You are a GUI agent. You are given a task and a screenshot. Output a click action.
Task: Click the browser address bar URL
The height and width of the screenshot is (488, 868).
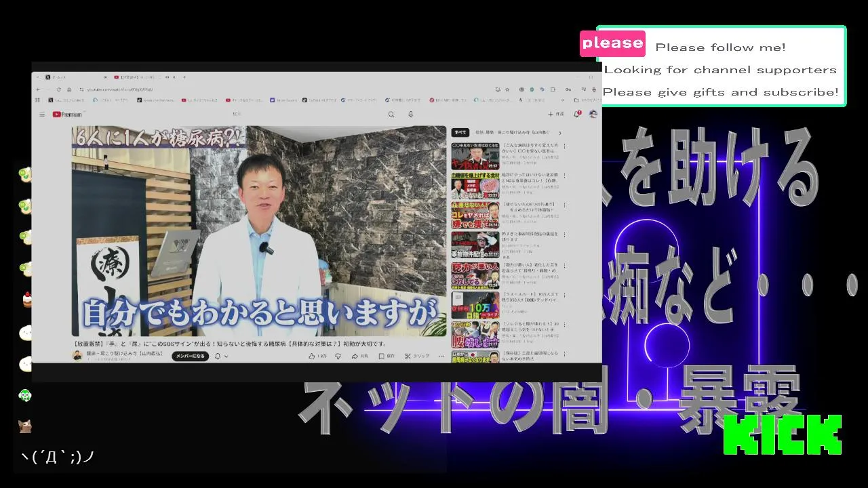pos(119,89)
